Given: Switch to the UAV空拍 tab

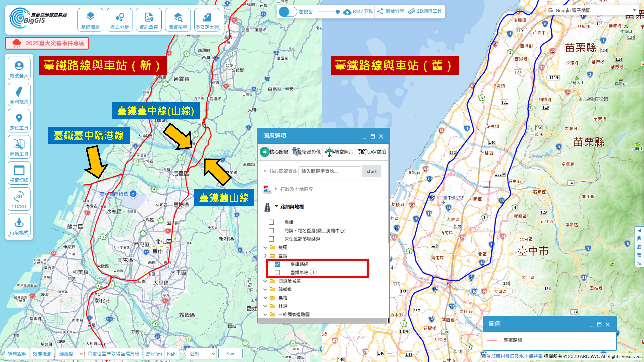Looking at the screenshot, I should pyautogui.click(x=371, y=152).
